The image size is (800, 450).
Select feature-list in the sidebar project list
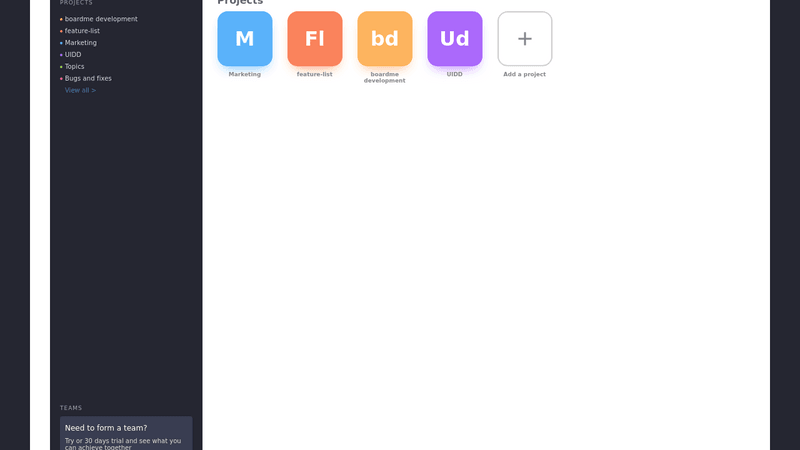tap(82, 31)
